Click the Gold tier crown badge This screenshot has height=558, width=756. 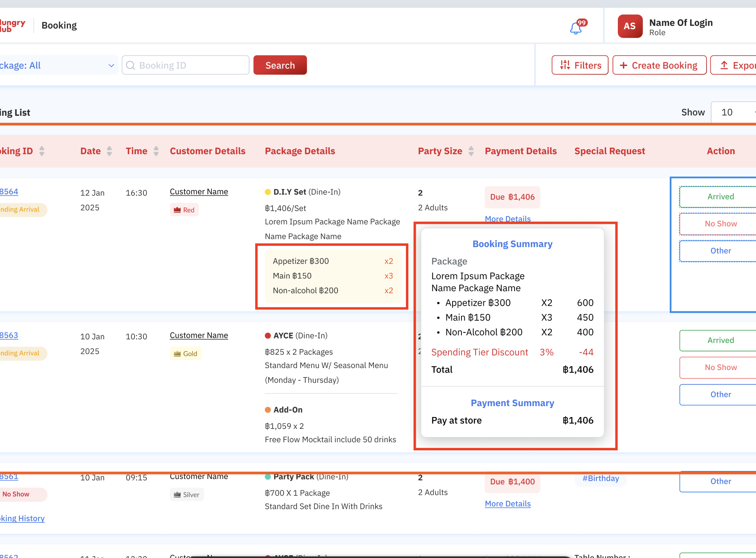tap(186, 354)
